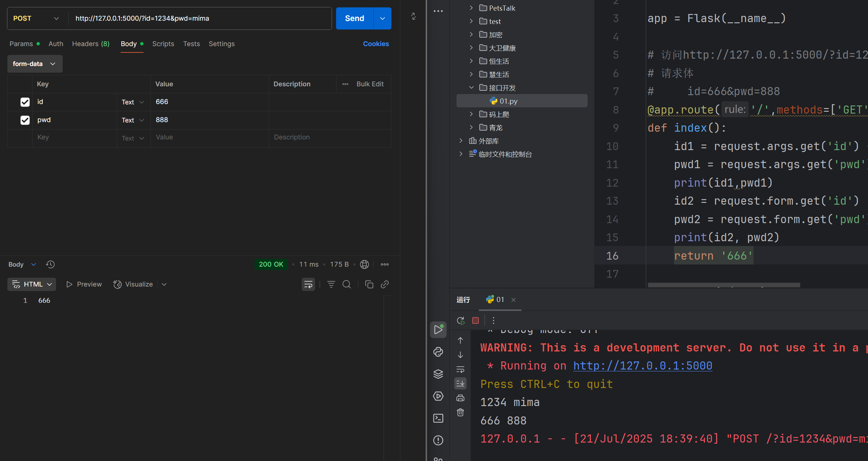Click the id value cell 666
Image resolution: width=868 pixels, height=461 pixels.
210,102
